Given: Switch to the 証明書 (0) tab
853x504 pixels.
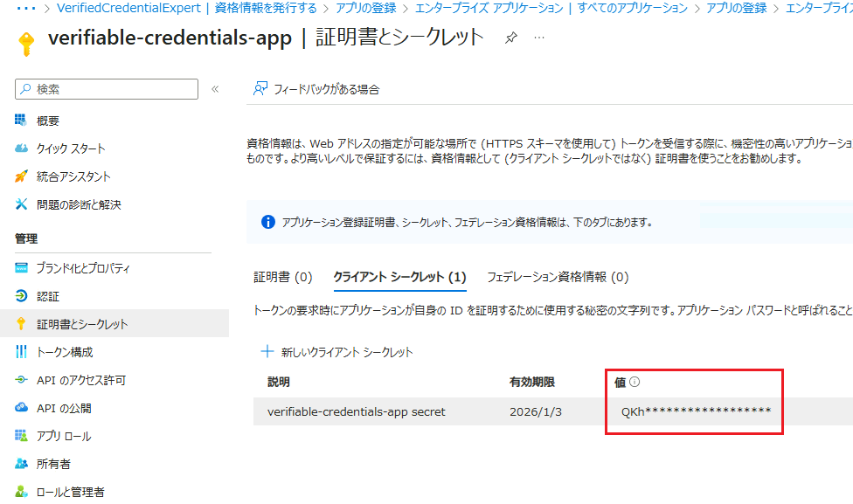Looking at the screenshot, I should (282, 277).
